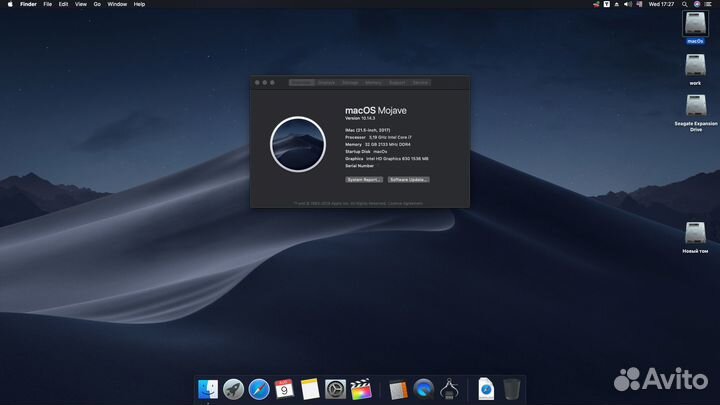This screenshot has height=405, width=720.
Task: Switch to the Displays tab
Action: [326, 83]
